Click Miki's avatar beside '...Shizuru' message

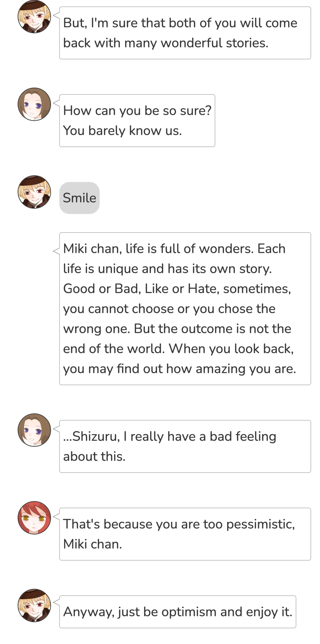click(x=34, y=430)
